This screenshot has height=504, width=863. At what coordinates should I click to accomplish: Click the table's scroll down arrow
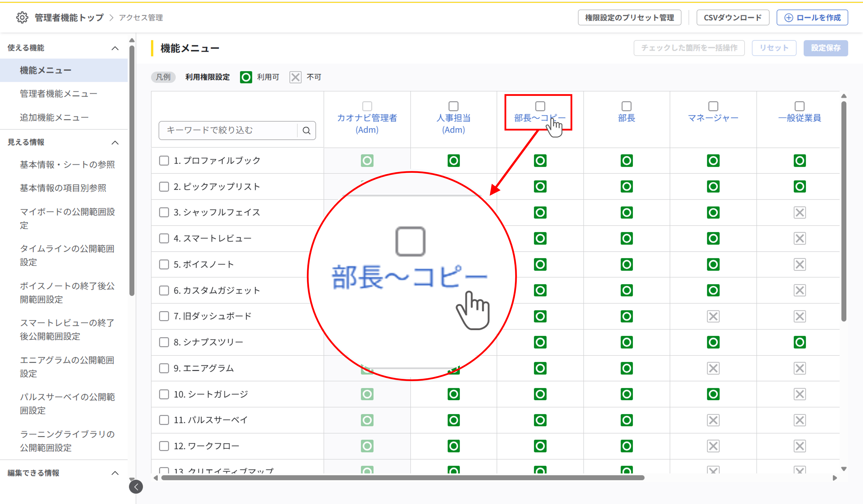pyautogui.click(x=844, y=469)
